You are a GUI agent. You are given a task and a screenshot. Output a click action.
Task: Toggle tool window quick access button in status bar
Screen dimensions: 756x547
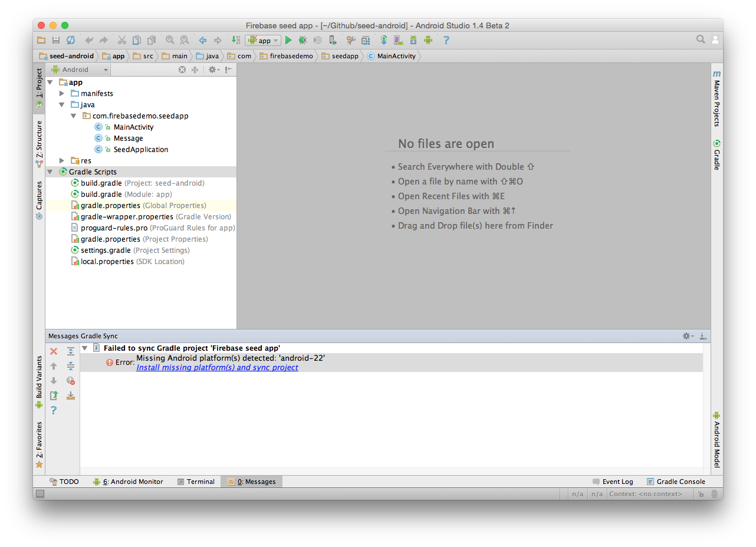[x=40, y=494]
